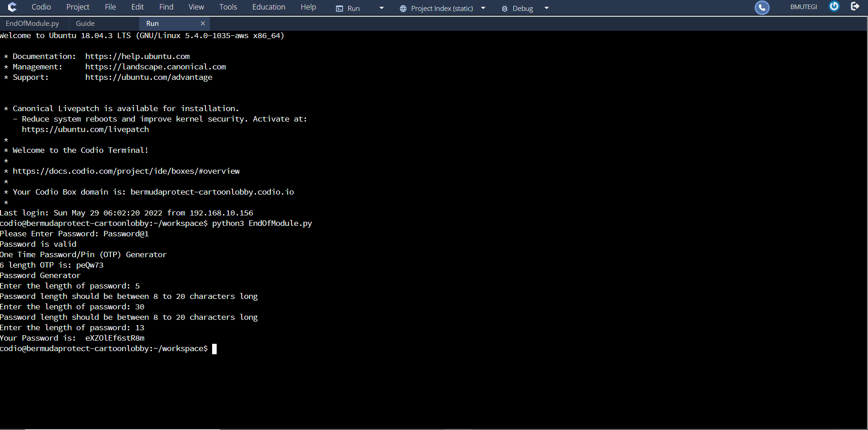Click the 'Password is valid' line
The image size is (868, 430).
click(38, 244)
